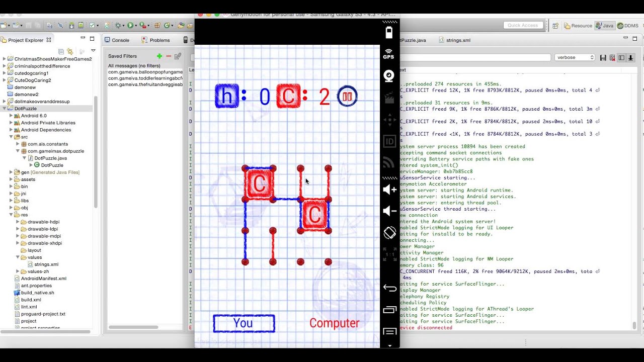Rotate the Genymotion device screen
This screenshot has height=362, width=644.
pos(389,233)
